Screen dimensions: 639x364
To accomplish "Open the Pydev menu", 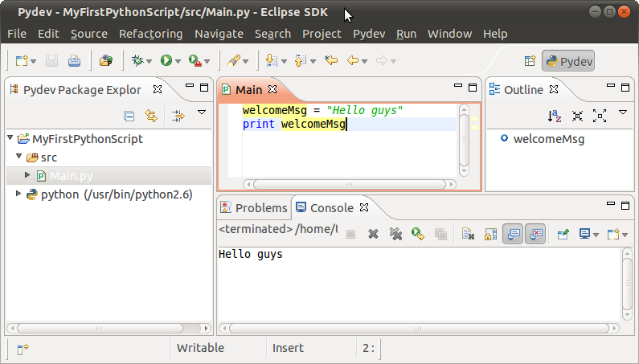I will 369,34.
